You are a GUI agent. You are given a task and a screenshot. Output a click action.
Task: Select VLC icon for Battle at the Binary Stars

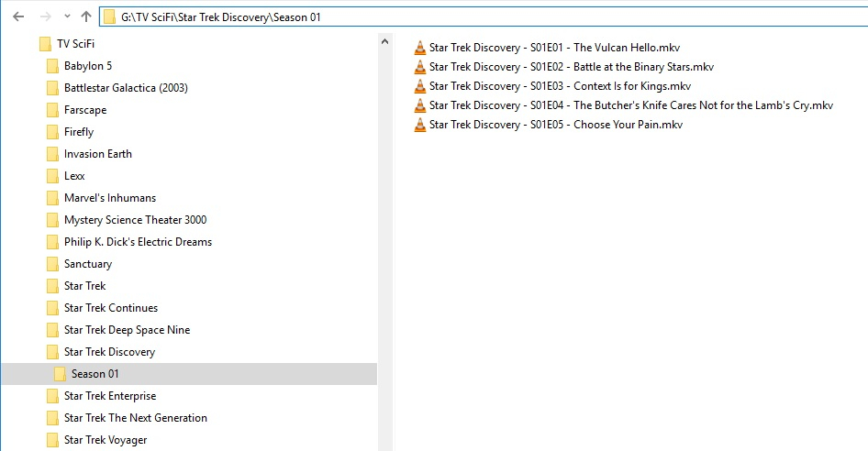[420, 67]
